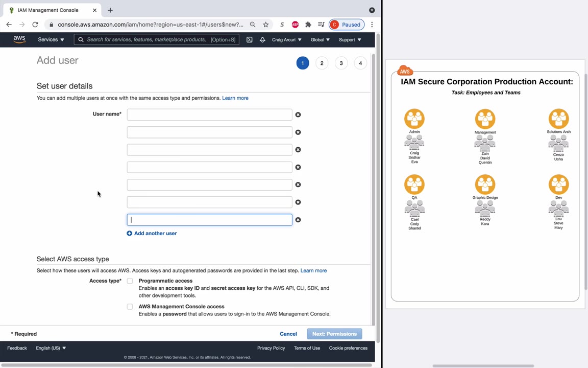Go to wizard step 3

coord(341,63)
